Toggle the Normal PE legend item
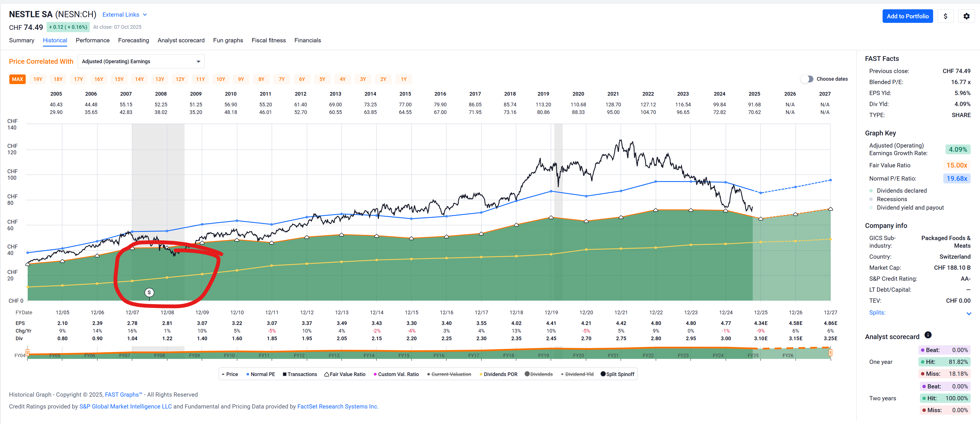 click(x=260, y=374)
